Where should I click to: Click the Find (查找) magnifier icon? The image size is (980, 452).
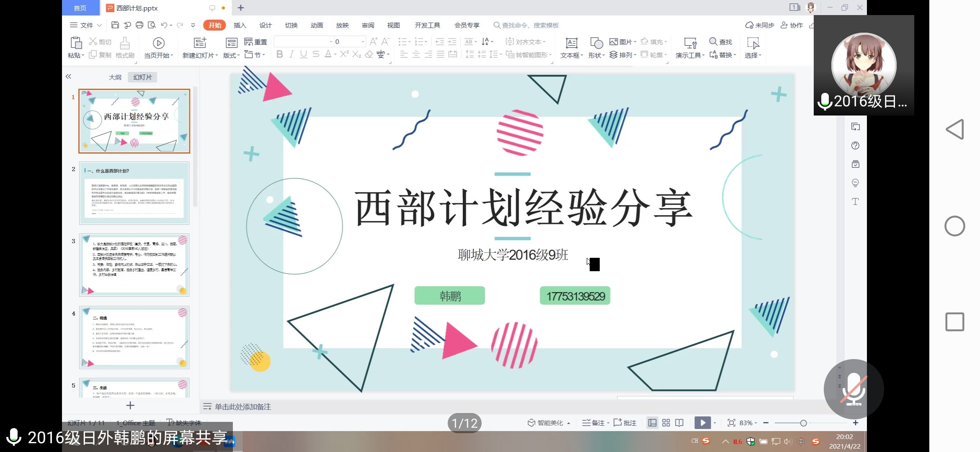point(713,41)
